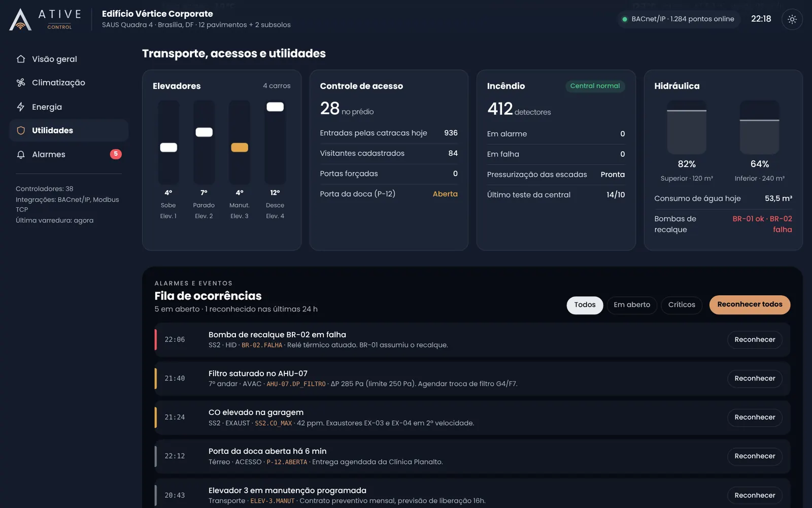Click Elevator 4 car at 12th floor
This screenshot has height=508, width=812.
coord(275,107)
